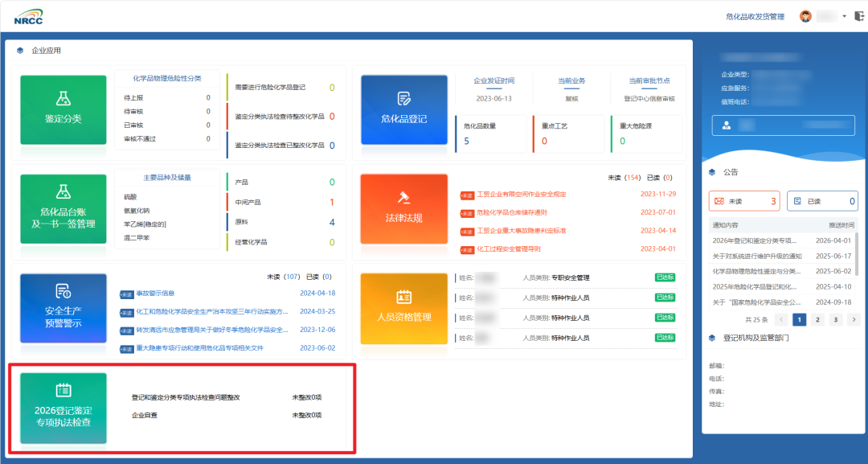Show 已读(0) law items
868x464 pixels.
click(x=659, y=178)
